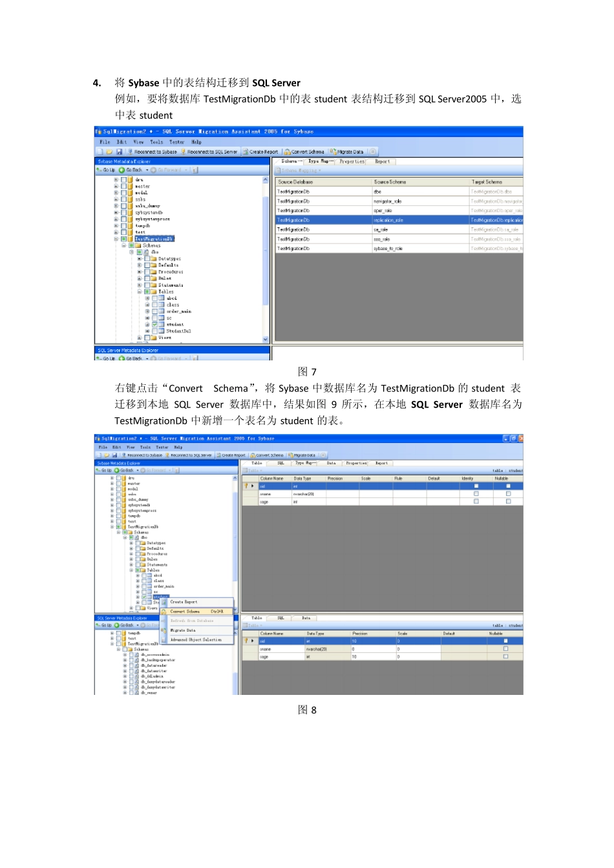Image resolution: width=614 pixels, height=868 pixels.
Task: Open the Tester menu in Figure 8
Action: (162, 447)
